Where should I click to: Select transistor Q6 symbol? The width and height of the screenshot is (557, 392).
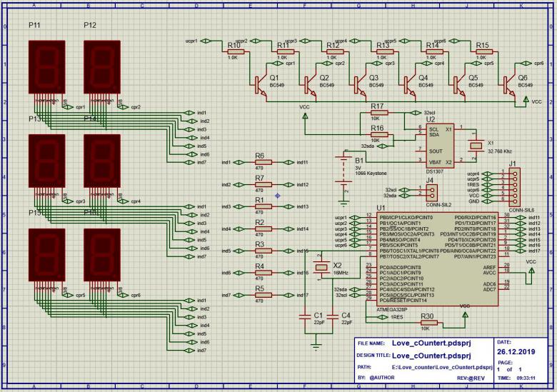coord(509,85)
